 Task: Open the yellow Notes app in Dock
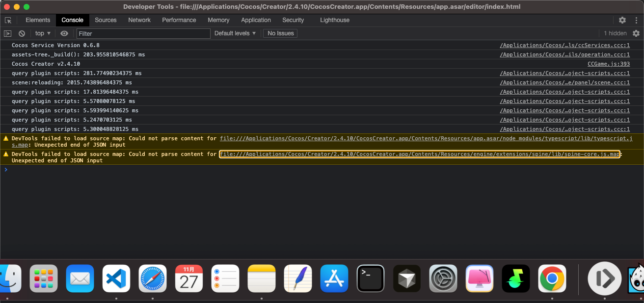click(x=262, y=278)
